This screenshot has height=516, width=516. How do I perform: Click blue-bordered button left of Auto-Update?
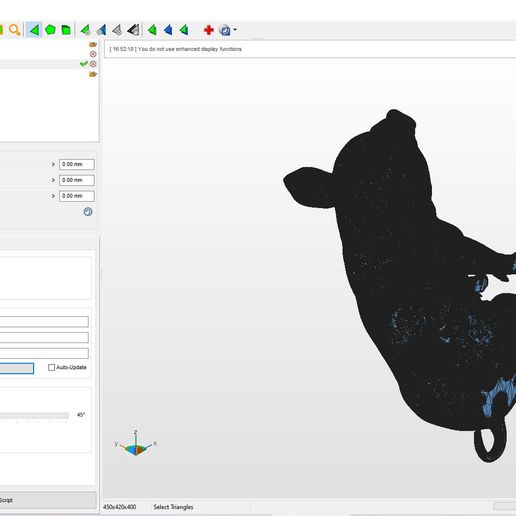point(17,368)
